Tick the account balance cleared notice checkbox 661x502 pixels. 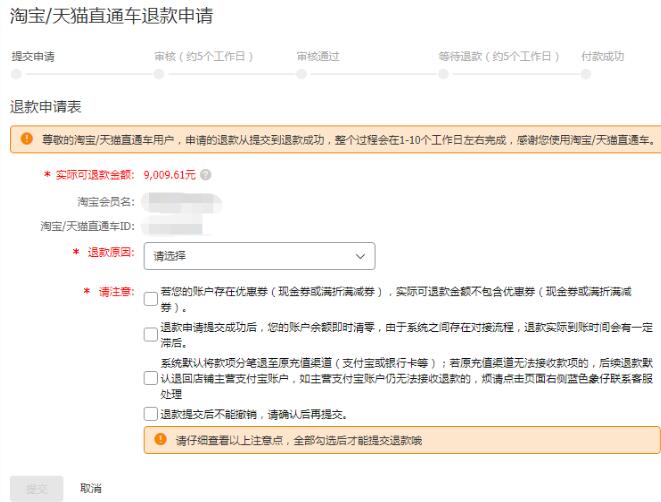pos(150,334)
